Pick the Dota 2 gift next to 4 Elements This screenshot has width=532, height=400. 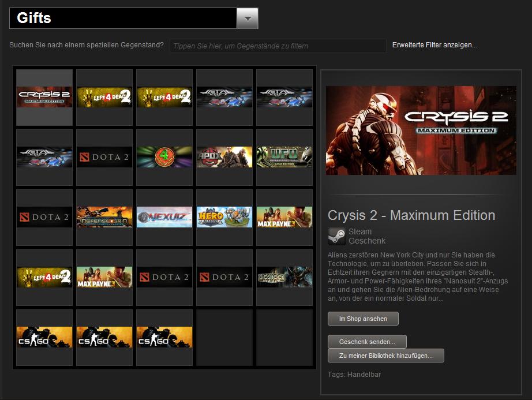(x=104, y=158)
